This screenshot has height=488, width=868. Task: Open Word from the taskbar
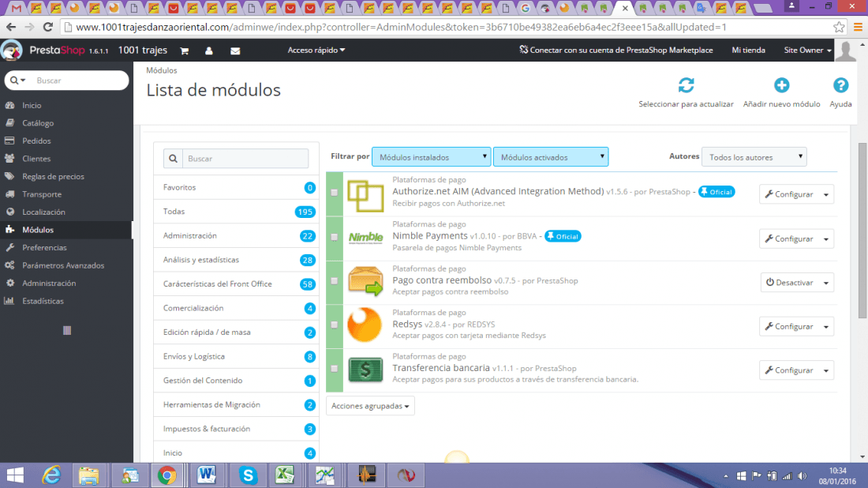tap(206, 475)
